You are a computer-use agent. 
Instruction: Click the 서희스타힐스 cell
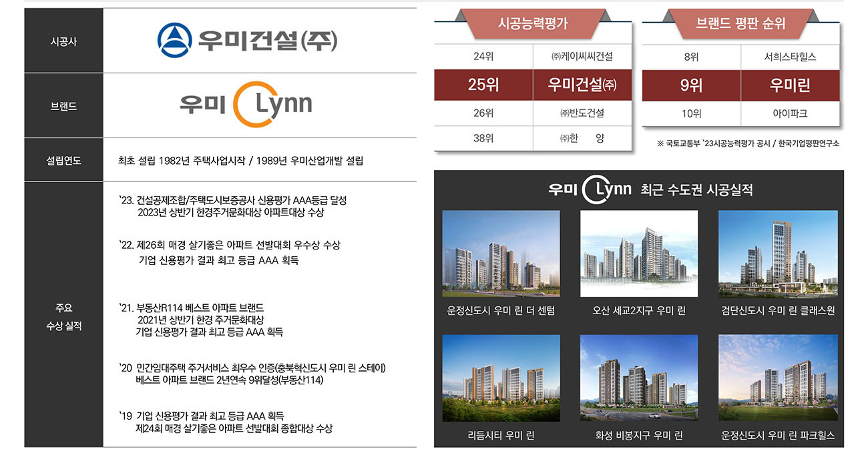click(x=790, y=57)
